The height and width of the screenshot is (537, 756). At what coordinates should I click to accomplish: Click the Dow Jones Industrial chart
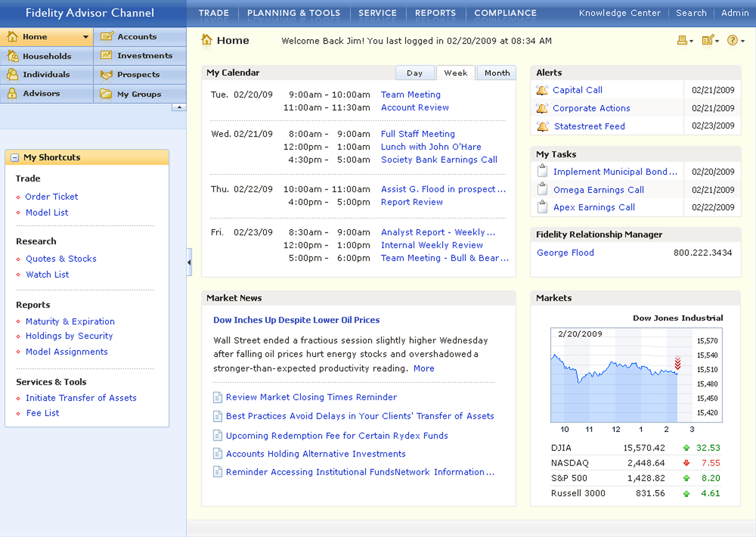(621, 375)
